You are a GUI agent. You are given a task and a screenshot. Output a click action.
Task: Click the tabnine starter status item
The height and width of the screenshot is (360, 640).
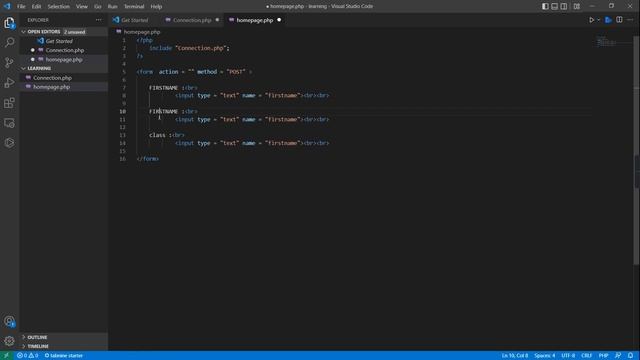[64, 356]
